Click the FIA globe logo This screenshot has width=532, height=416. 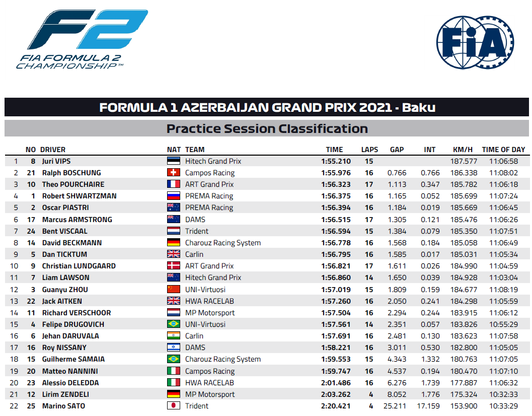475,42
